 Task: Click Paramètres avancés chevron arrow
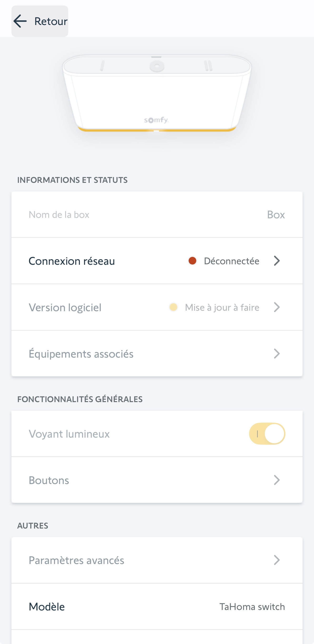tap(277, 560)
